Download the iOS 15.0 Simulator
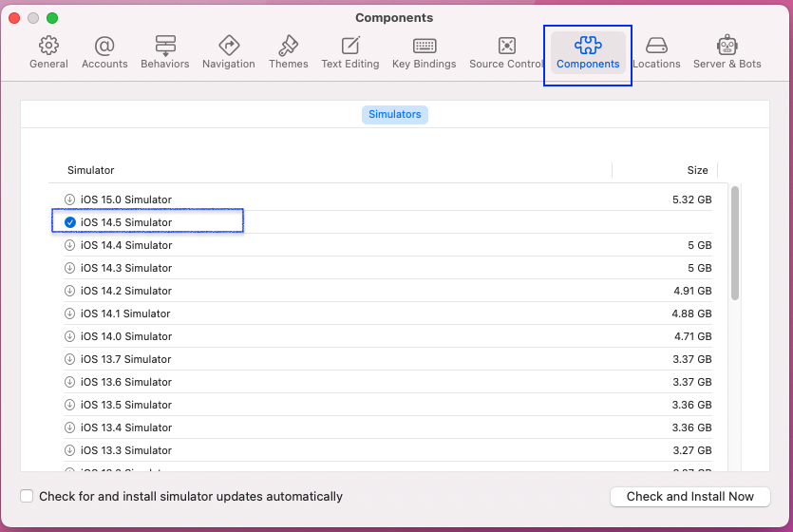The height and width of the screenshot is (532, 793). coord(69,199)
